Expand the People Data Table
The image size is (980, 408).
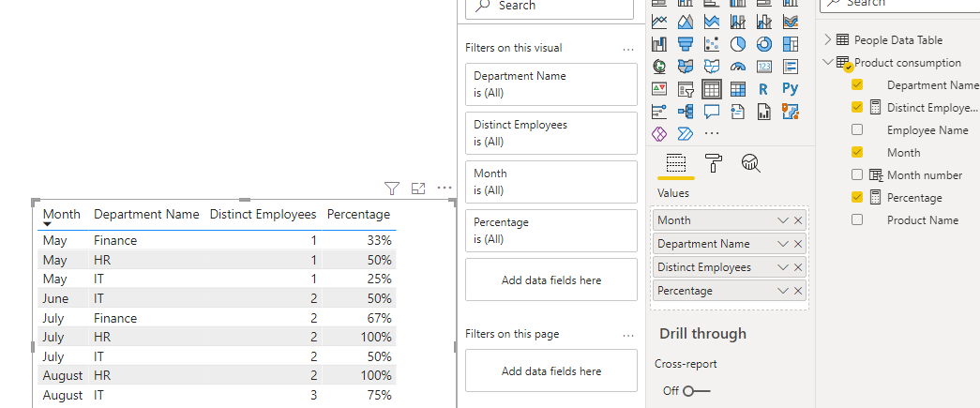[x=828, y=39]
